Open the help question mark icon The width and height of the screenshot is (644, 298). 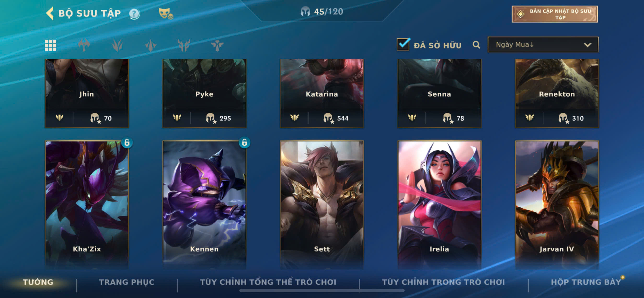click(134, 14)
